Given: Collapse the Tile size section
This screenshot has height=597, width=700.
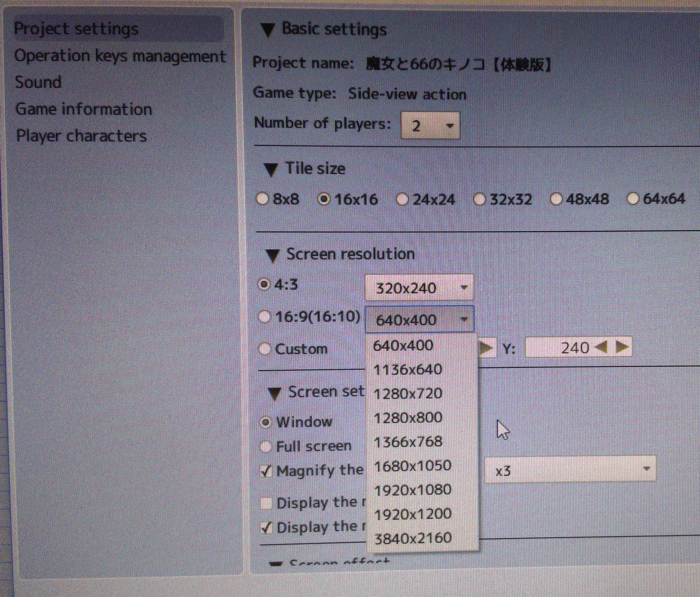Looking at the screenshot, I should [271, 169].
